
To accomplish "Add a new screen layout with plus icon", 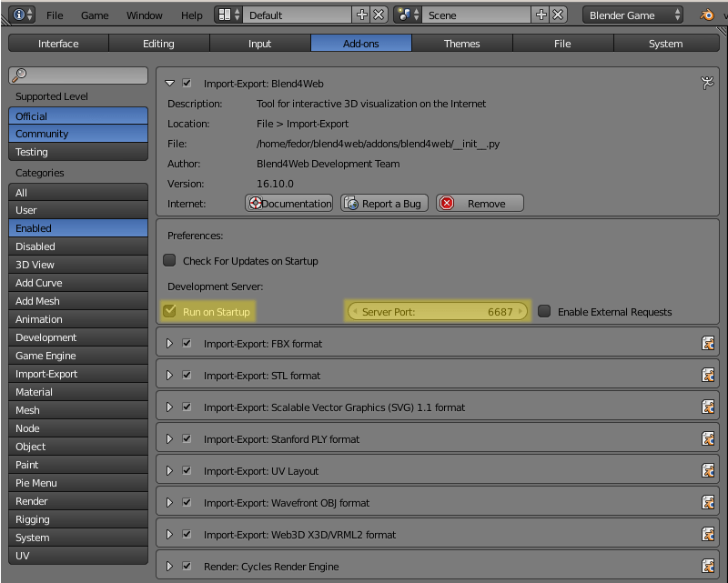I will point(361,15).
